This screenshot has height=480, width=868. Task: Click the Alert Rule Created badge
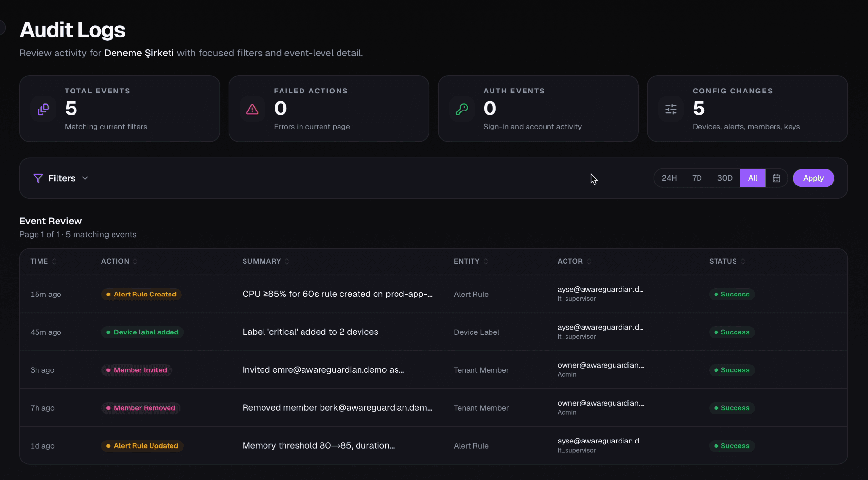[141, 294]
